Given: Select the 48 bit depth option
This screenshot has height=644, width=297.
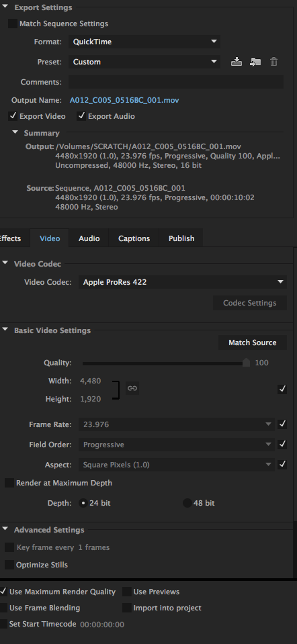Looking at the screenshot, I should 187,503.
